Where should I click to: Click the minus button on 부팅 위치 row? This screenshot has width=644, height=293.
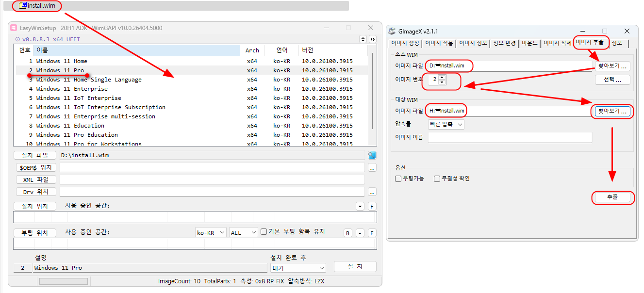pyautogui.click(x=360, y=233)
